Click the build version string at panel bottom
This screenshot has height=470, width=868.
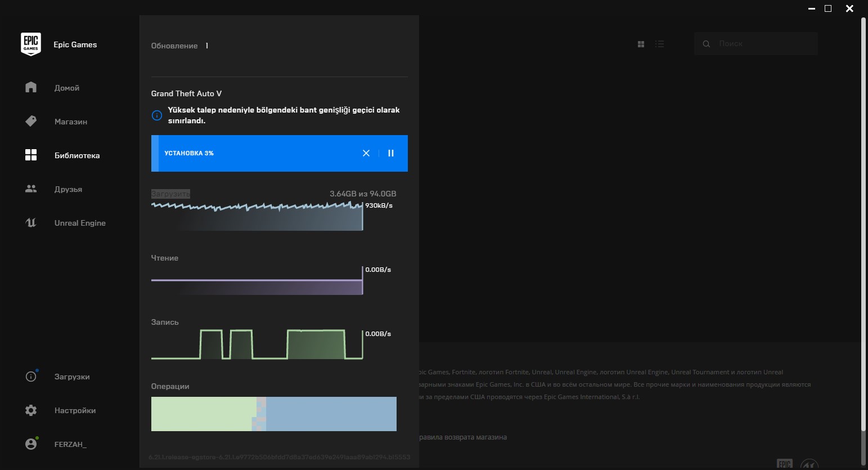[x=280, y=457]
